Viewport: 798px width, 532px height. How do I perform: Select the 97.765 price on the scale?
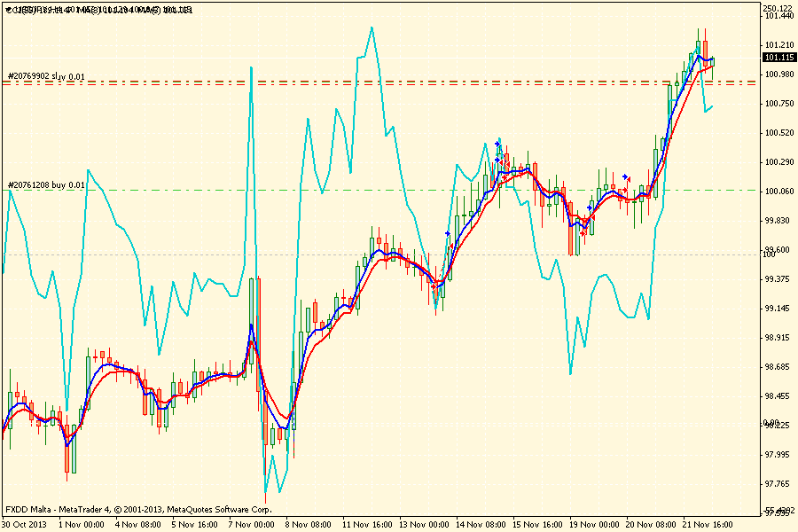point(778,483)
